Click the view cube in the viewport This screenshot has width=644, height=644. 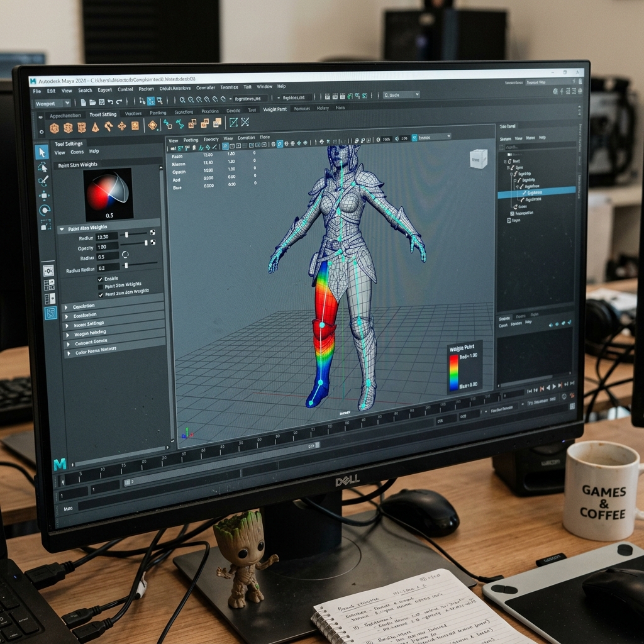[x=478, y=158]
